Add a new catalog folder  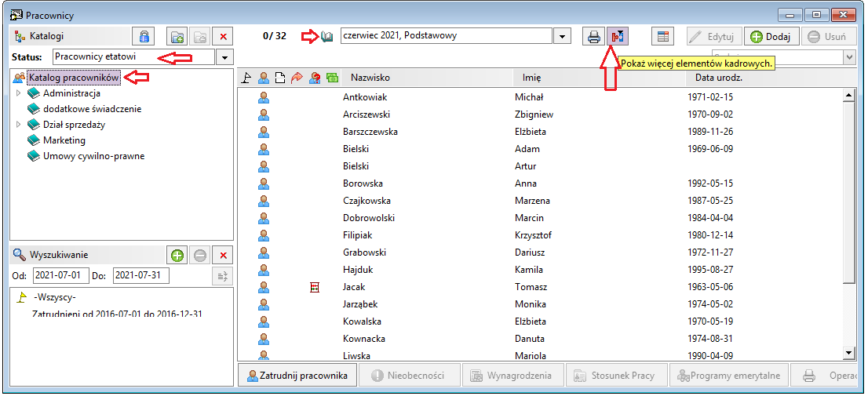pos(177,37)
